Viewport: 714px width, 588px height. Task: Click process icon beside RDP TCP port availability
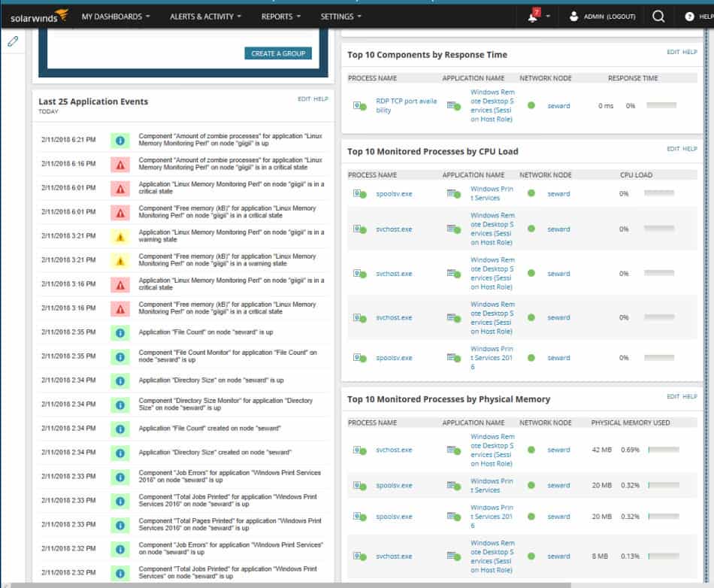360,106
